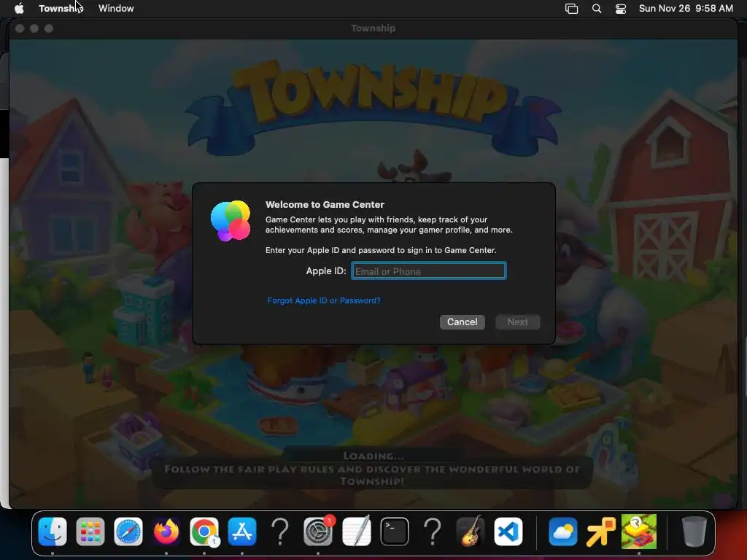Launch Google Chrome from the Dock
The width and height of the screenshot is (747, 560).
(204, 531)
